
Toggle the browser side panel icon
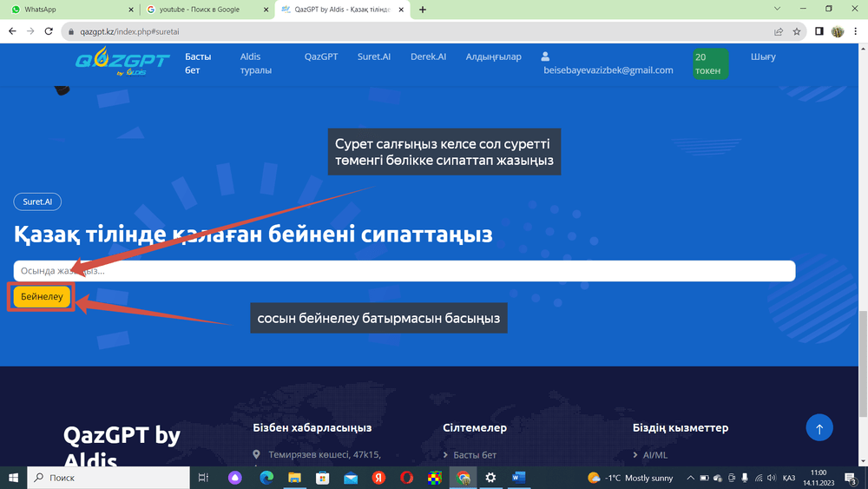[819, 31]
